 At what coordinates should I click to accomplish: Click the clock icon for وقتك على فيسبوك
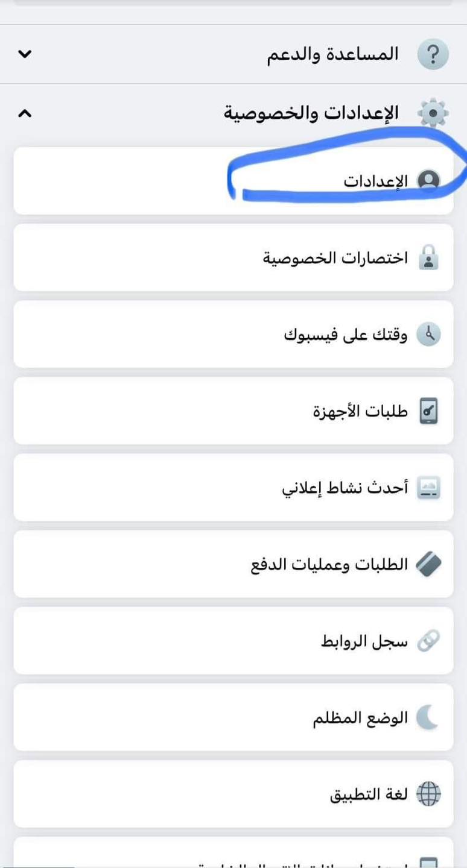(429, 335)
